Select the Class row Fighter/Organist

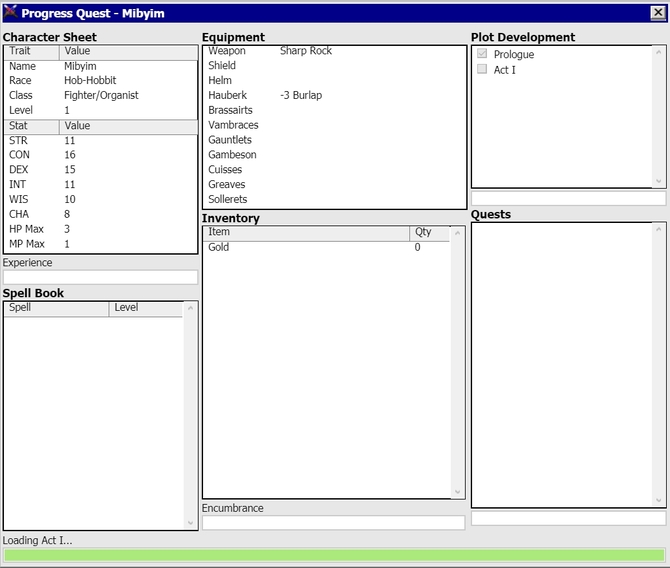101,95
